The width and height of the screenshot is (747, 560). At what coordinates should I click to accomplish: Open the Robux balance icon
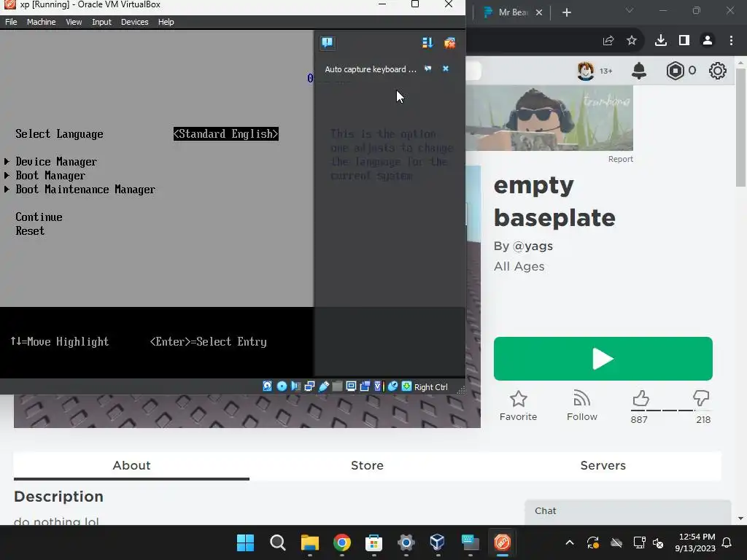[x=675, y=71]
